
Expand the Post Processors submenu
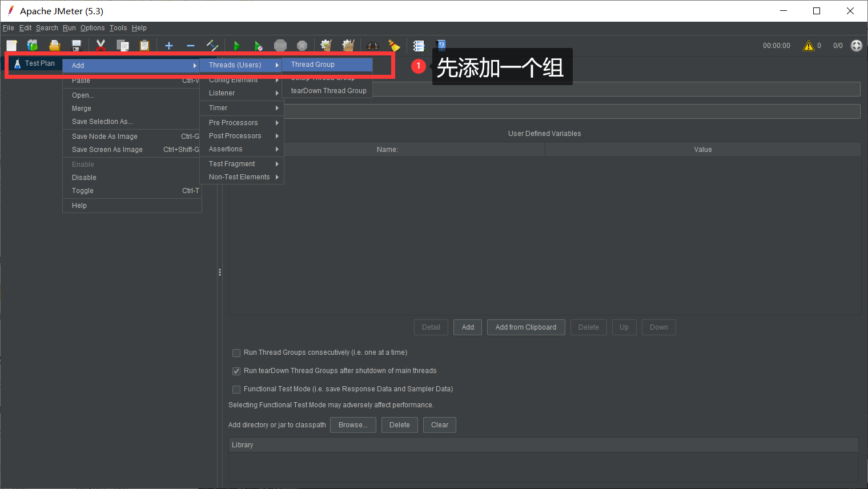[242, 136]
